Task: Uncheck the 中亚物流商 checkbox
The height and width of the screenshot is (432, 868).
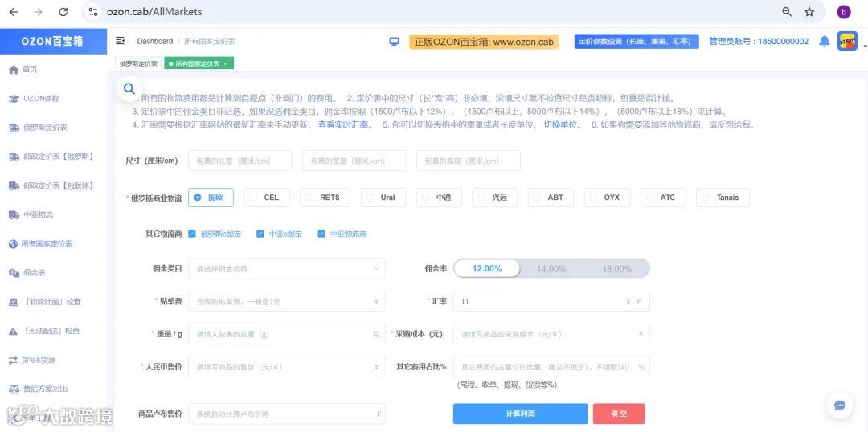Action: (321, 234)
